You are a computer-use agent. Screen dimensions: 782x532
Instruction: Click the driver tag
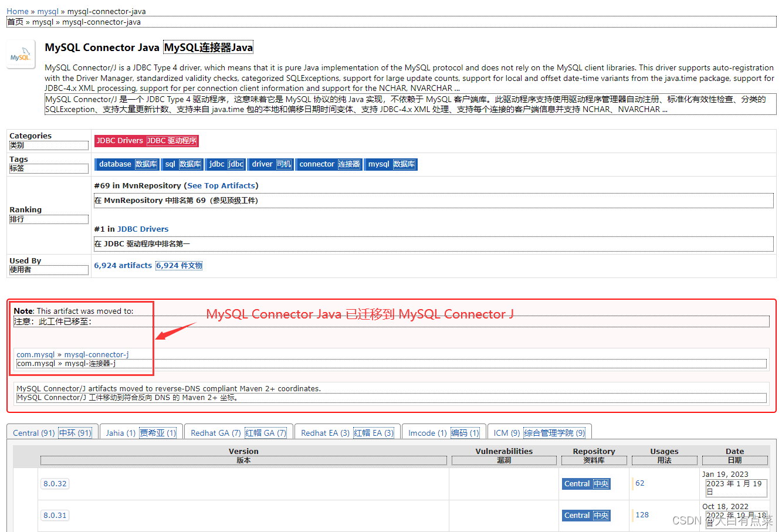(x=271, y=164)
